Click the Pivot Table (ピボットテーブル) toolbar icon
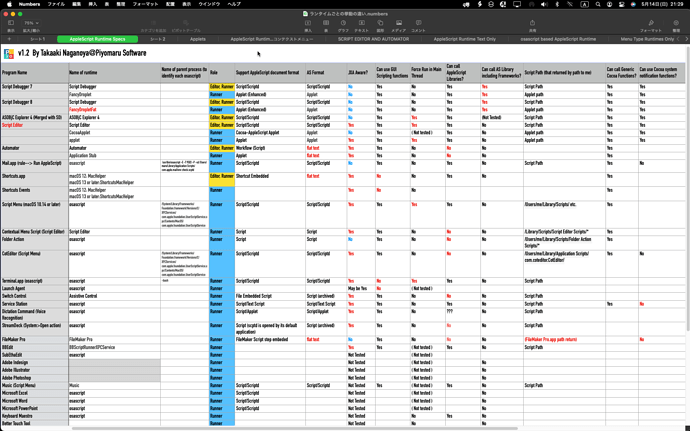 point(186,23)
